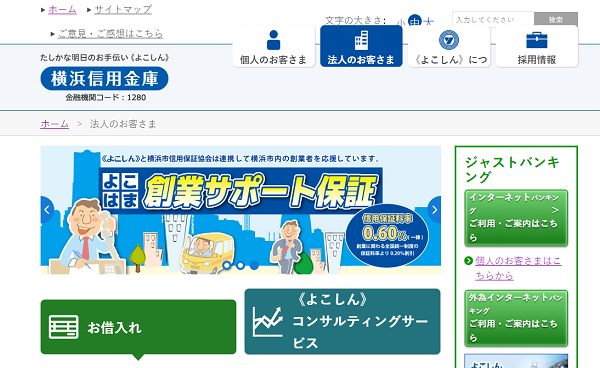This screenshot has width=600, height=368.
Task: Go to ホーム link in top header
Action: pyautogui.click(x=62, y=9)
